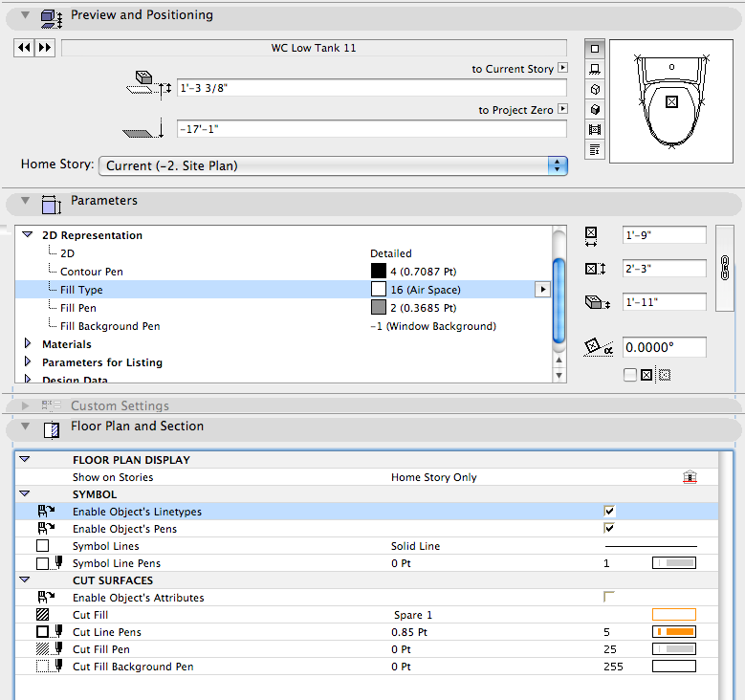Click the Contour Pen black color swatch
The image size is (745, 700).
(378, 271)
